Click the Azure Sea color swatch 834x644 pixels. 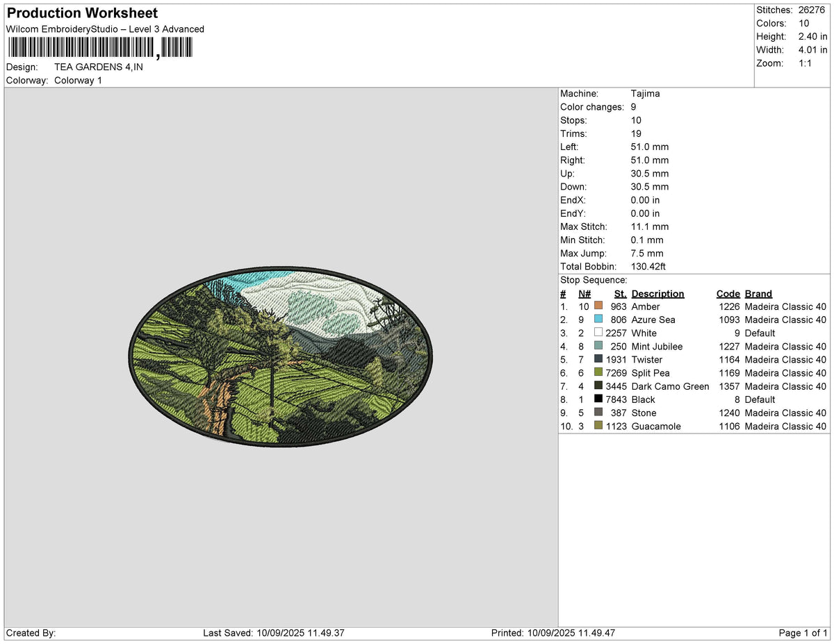[598, 319]
